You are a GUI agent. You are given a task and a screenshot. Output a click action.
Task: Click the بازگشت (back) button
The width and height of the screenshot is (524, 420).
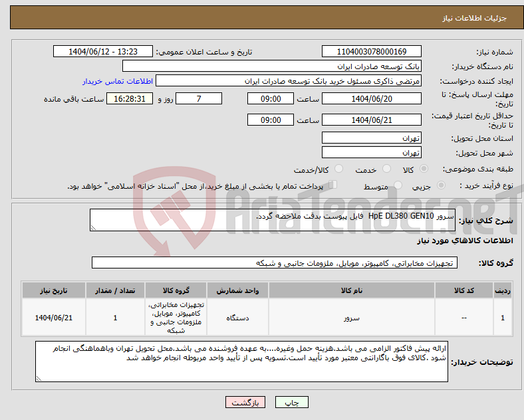click(245, 403)
